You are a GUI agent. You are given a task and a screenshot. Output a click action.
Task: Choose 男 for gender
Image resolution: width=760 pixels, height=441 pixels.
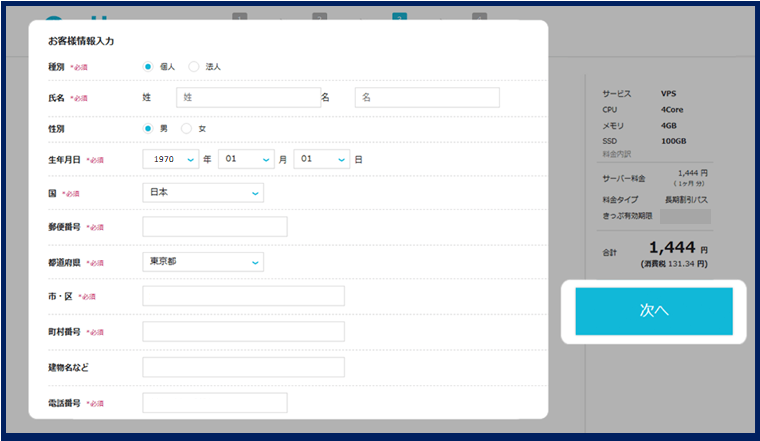[x=148, y=128]
